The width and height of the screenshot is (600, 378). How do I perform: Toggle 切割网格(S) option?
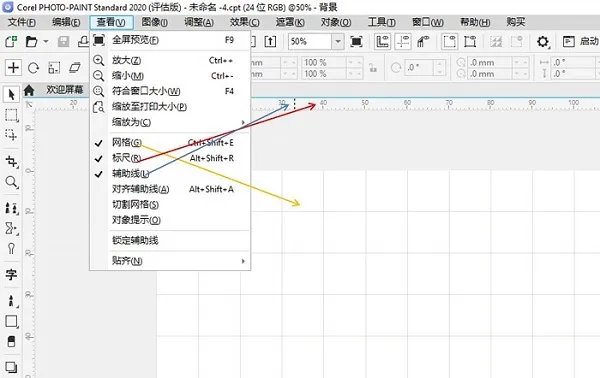click(x=170, y=205)
